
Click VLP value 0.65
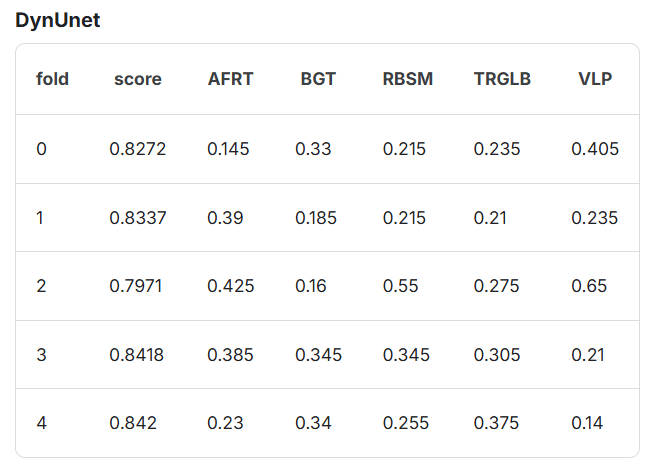click(x=589, y=286)
